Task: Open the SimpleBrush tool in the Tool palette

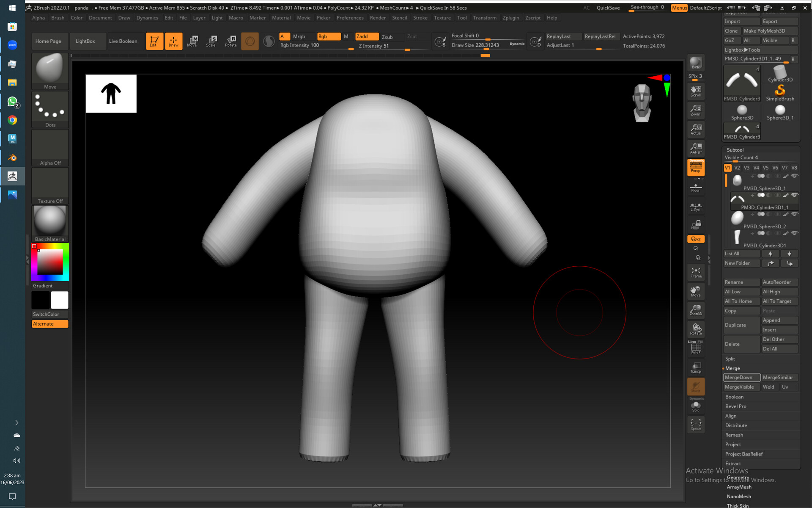Action: click(780, 90)
